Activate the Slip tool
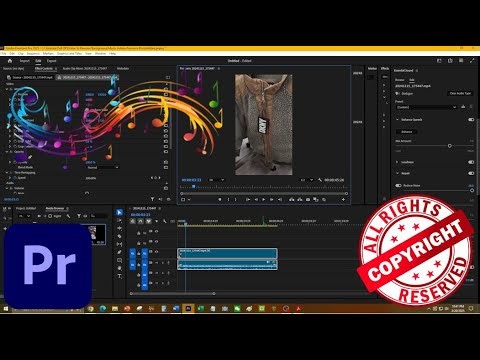480x360 pixels. click(x=120, y=244)
